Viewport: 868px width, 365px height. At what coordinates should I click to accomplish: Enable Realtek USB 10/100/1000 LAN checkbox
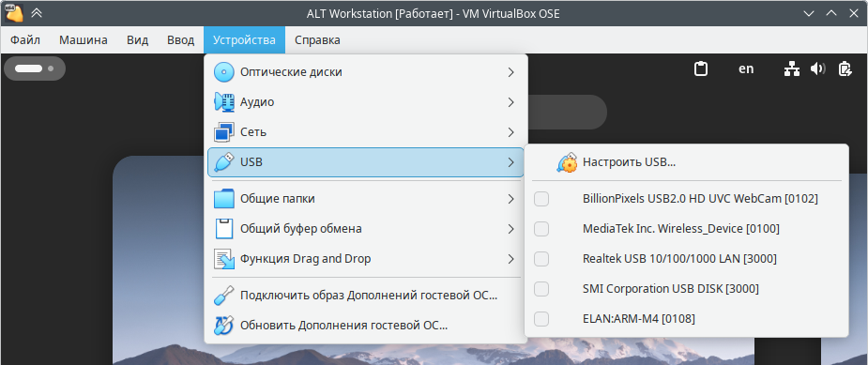(541, 259)
